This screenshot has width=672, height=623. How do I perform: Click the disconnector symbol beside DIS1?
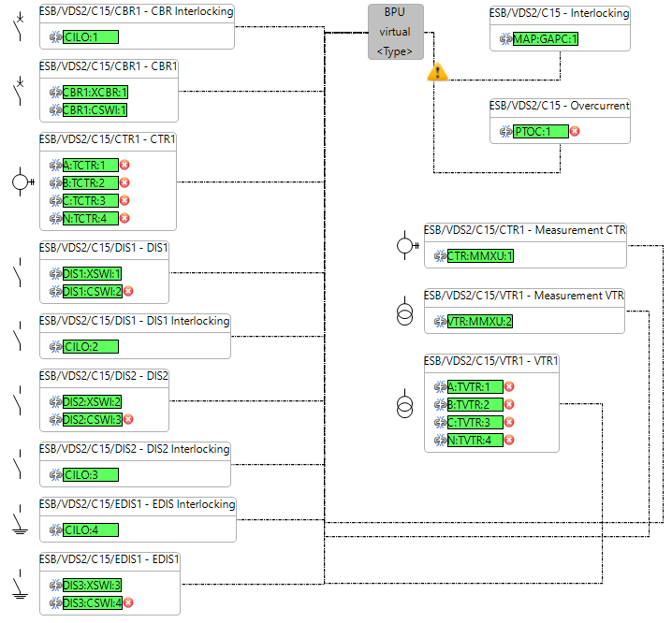18,273
